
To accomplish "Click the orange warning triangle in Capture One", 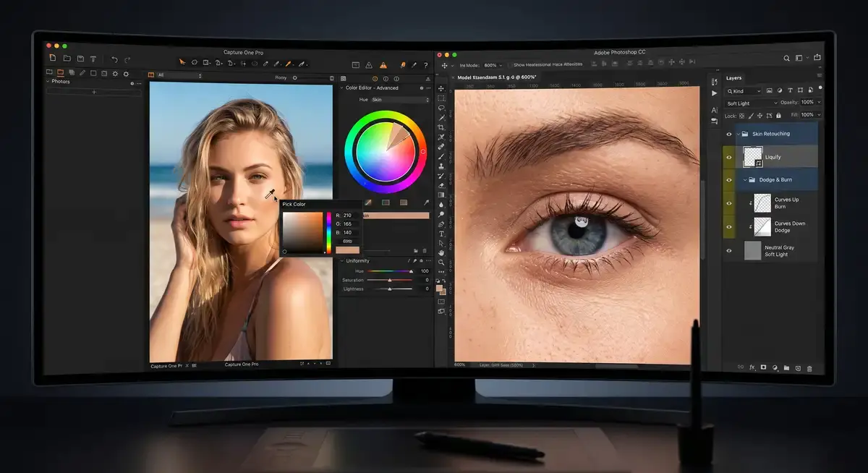I will [383, 65].
